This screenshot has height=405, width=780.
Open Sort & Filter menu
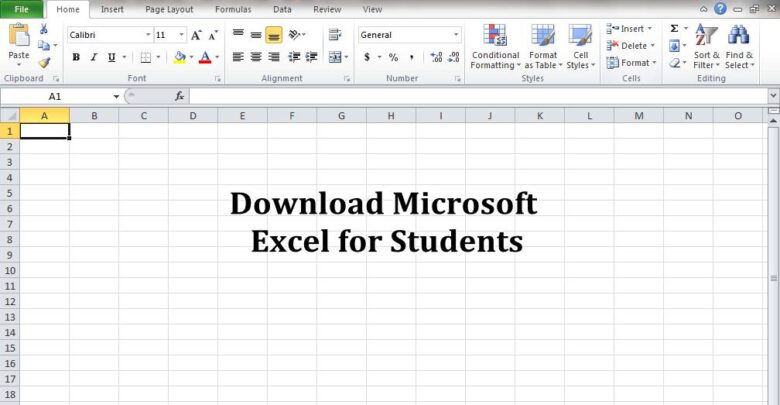[706, 47]
